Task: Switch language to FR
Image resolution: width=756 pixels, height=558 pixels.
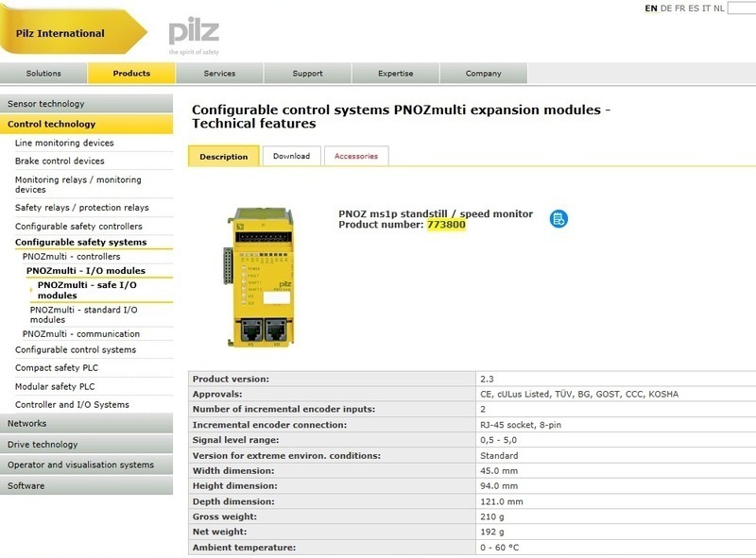Action: coord(679,8)
